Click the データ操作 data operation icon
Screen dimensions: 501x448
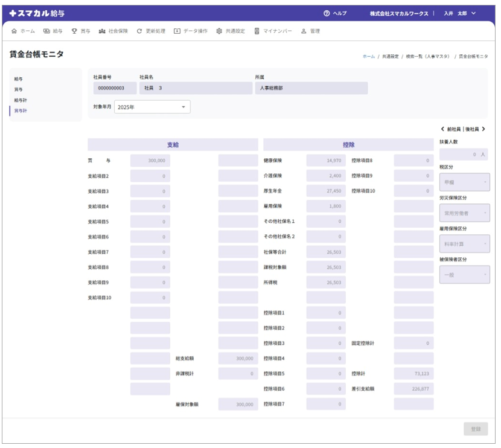click(x=177, y=31)
